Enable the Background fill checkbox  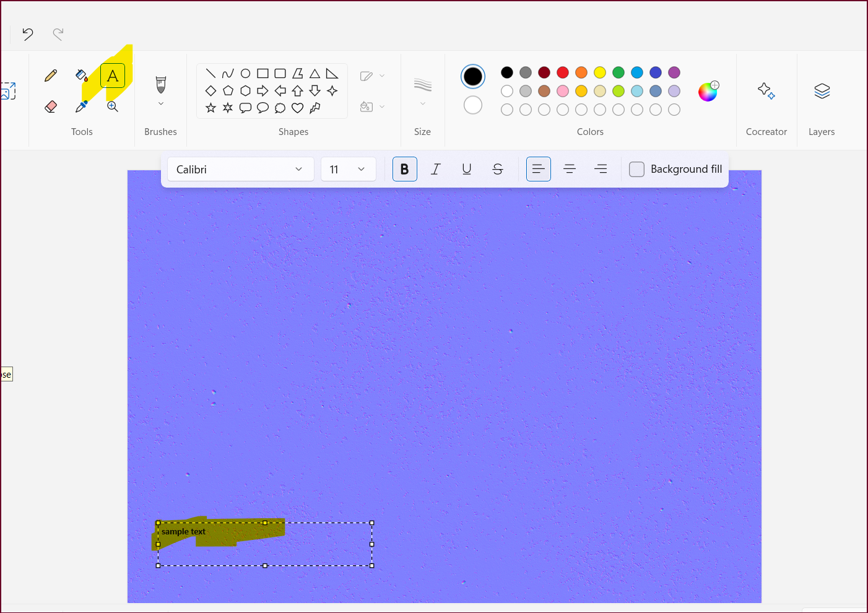(x=637, y=169)
